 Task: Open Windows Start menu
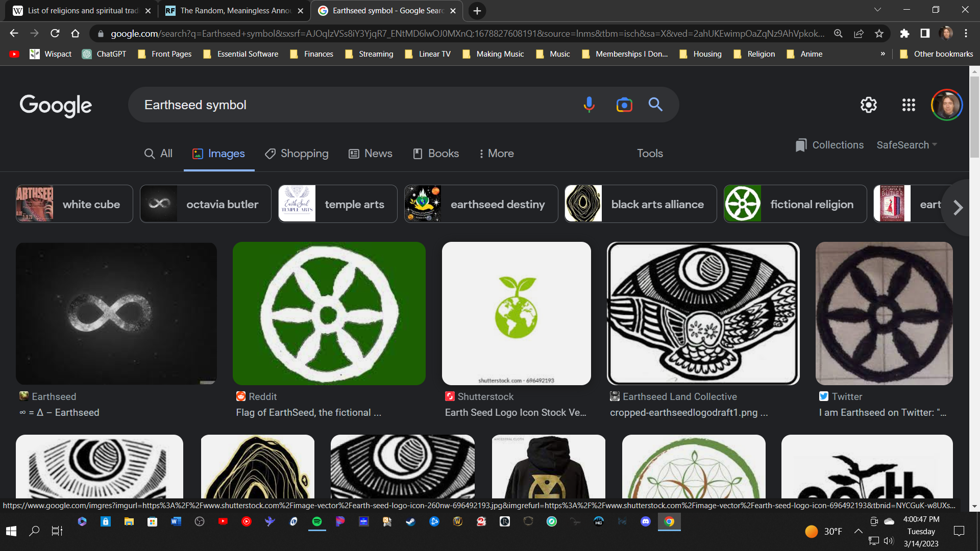point(11,531)
